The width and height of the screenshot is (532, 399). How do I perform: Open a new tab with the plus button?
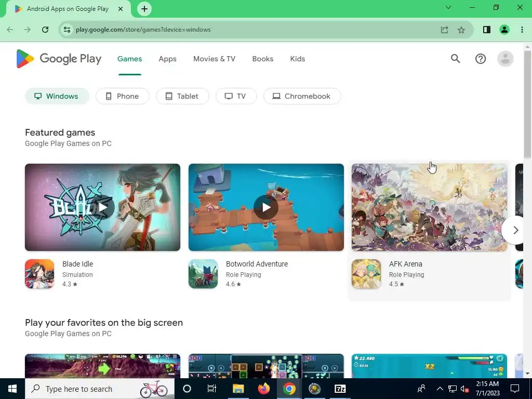click(x=144, y=9)
